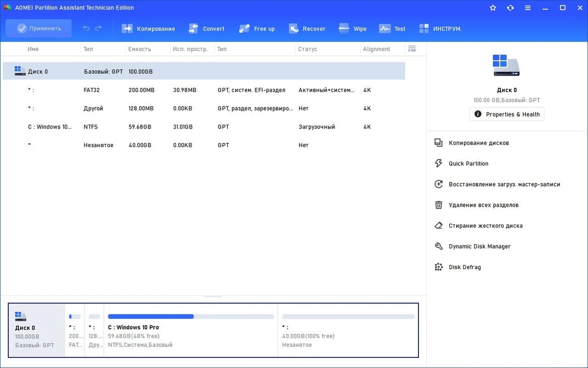This screenshot has height=368, width=588.
Task: Open the hamburger menu in title bar
Action: click(527, 8)
